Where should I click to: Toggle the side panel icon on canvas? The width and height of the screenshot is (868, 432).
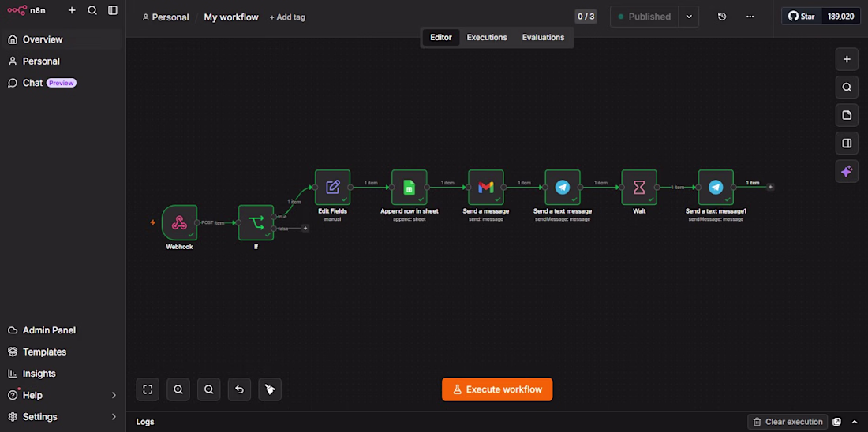pos(847,143)
